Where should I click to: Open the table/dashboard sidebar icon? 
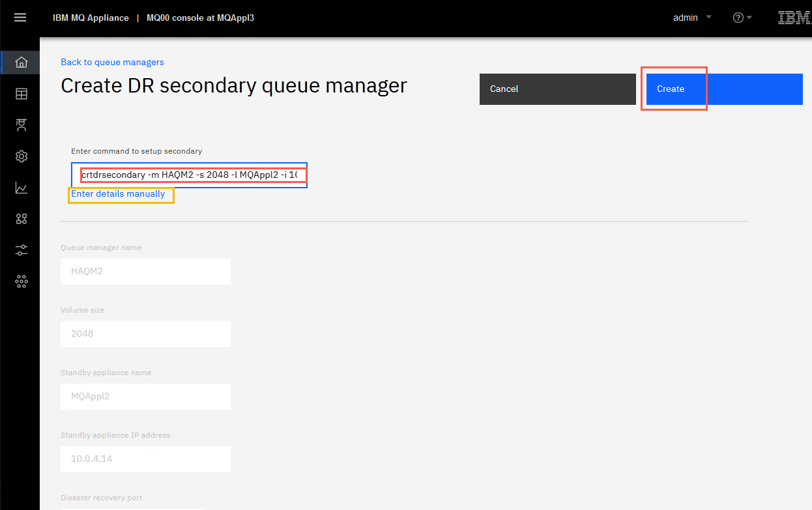[22, 94]
